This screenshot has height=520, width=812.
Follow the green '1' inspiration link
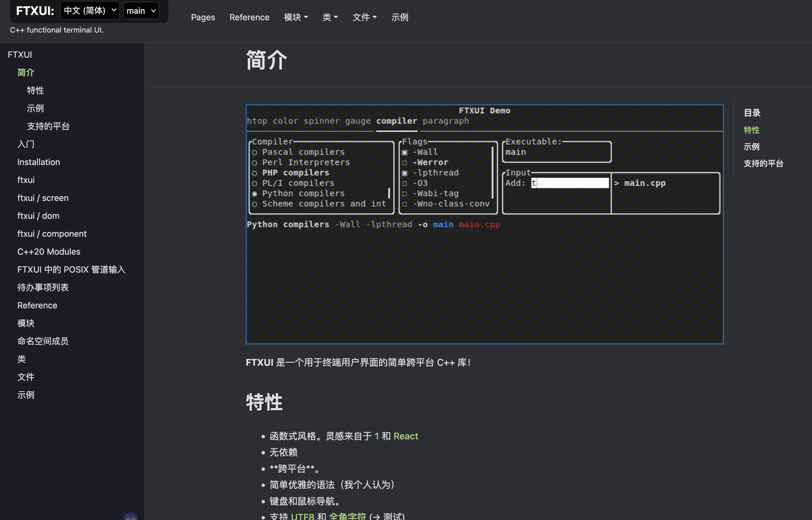click(376, 436)
